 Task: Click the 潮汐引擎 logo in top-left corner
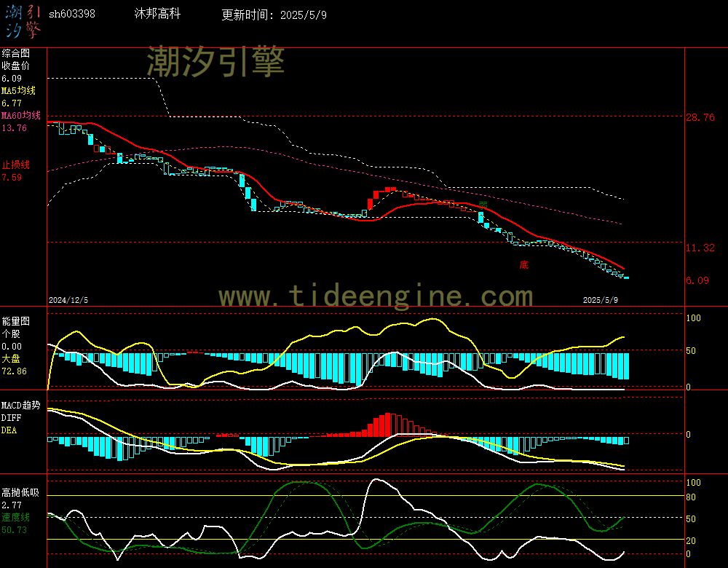tap(23, 21)
